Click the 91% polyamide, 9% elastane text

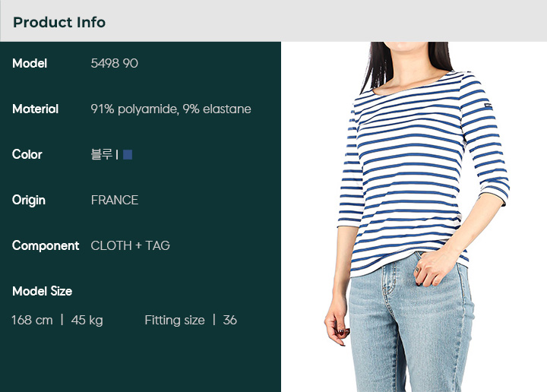(171, 109)
